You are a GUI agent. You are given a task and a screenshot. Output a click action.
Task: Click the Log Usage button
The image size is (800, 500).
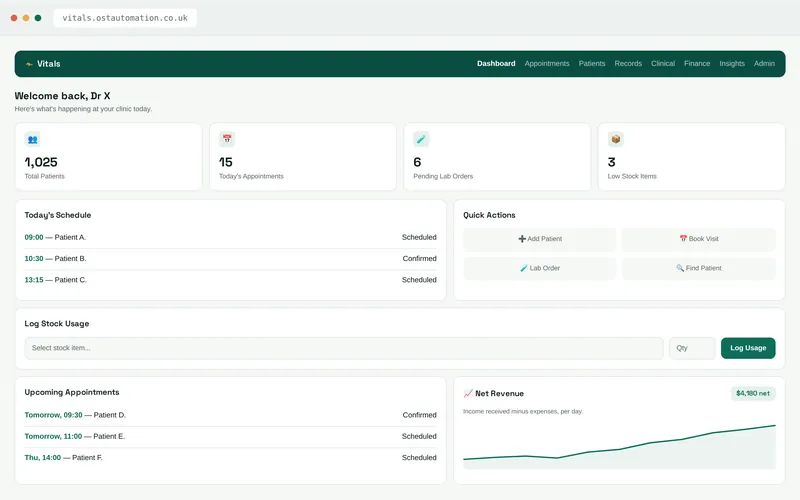pyautogui.click(x=748, y=348)
